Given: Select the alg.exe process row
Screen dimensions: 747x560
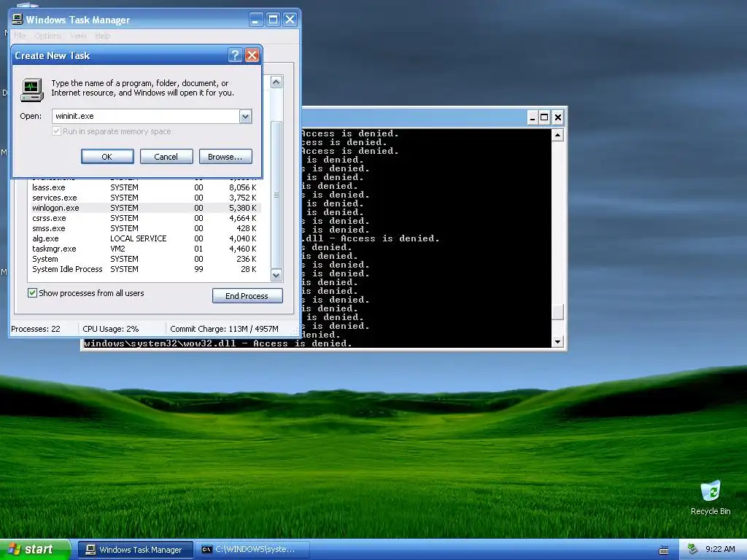Looking at the screenshot, I should (x=146, y=238).
